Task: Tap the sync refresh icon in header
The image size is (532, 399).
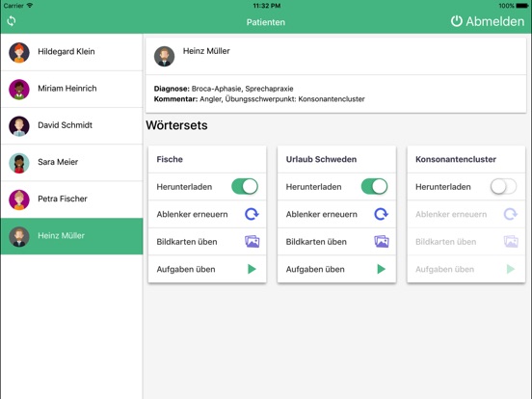Action: point(12,21)
